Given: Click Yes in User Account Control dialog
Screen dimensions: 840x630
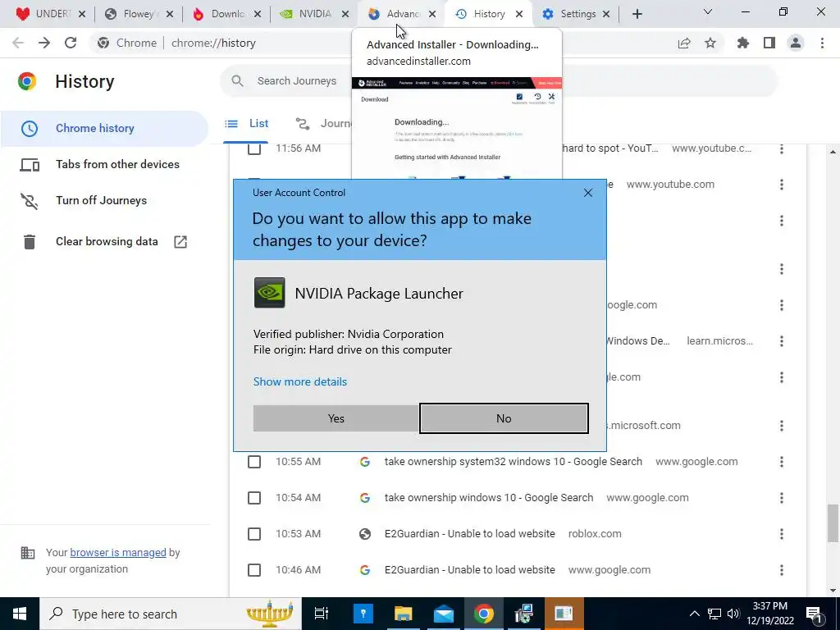Looking at the screenshot, I should click(x=336, y=418).
